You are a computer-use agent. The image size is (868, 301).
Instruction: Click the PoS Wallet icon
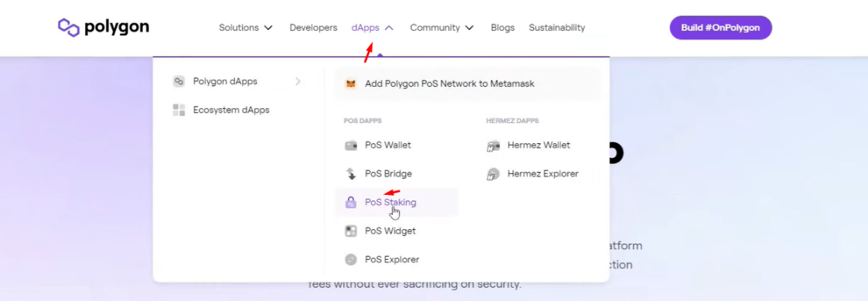pyautogui.click(x=351, y=145)
